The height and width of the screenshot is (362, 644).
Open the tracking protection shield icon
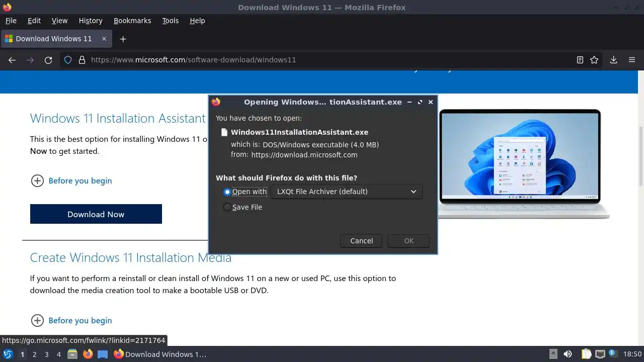[68, 60]
